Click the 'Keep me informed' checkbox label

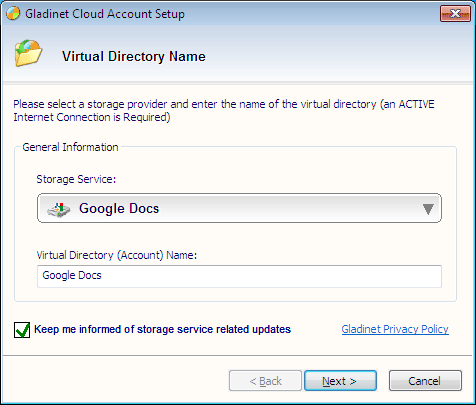click(162, 329)
